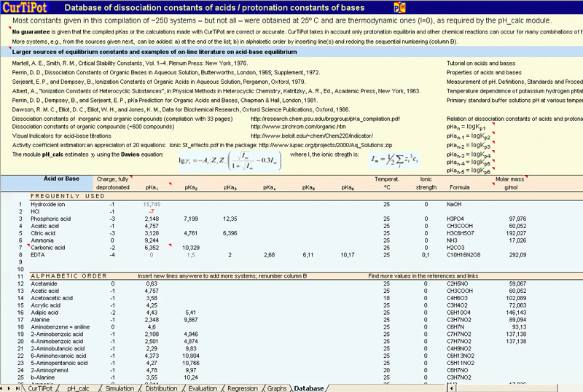Select the '6-Aminohexanoic acid' cell
The height and width of the screenshot is (392, 583).
58,356
